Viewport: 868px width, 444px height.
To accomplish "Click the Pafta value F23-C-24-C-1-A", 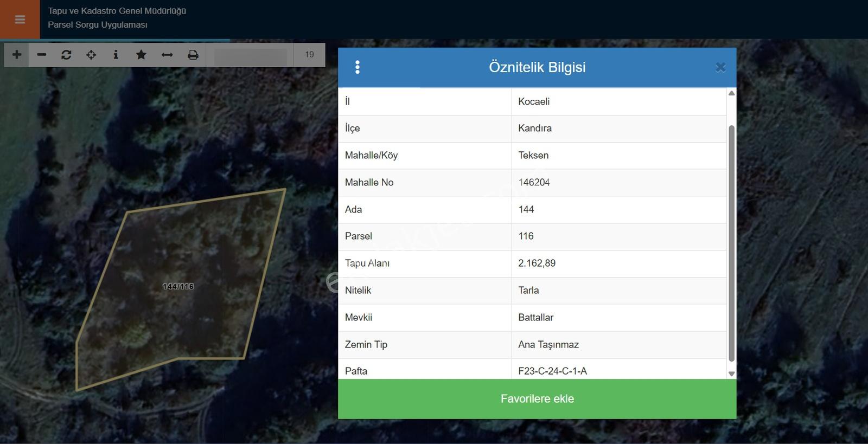I will (x=552, y=371).
